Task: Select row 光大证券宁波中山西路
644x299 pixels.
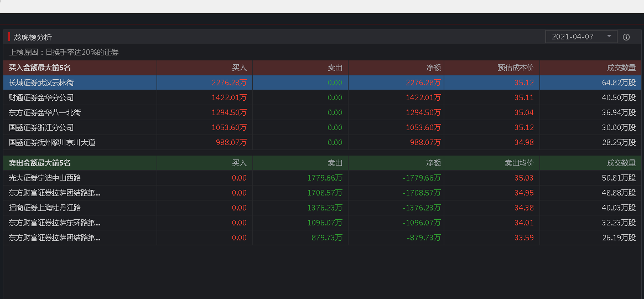Action: pos(322,178)
